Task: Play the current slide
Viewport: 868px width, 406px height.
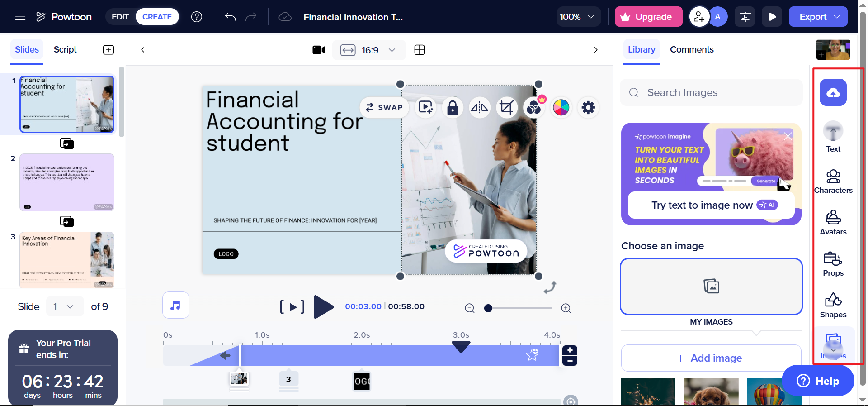Action: [x=323, y=306]
